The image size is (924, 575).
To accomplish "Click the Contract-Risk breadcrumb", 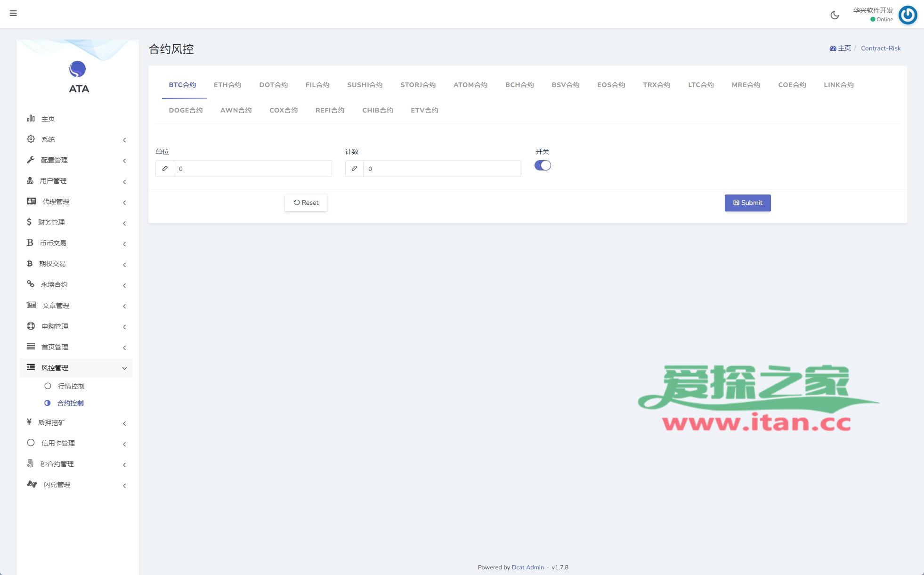I will (x=881, y=48).
